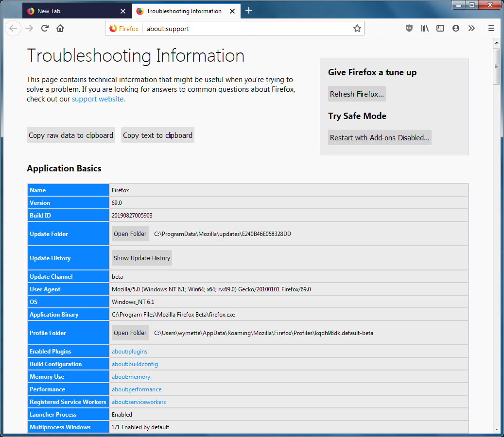Click the profile folder path text
Viewport: 504px width, 437px height.
click(x=263, y=333)
